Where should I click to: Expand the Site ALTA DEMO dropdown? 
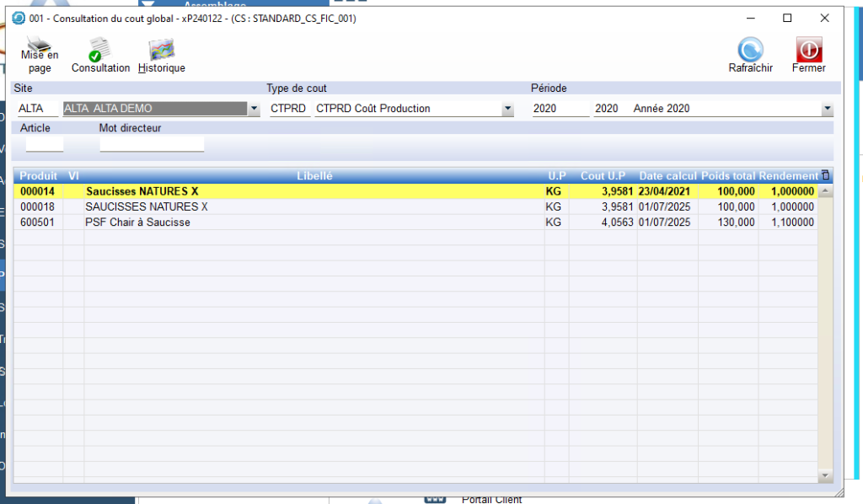(x=254, y=109)
